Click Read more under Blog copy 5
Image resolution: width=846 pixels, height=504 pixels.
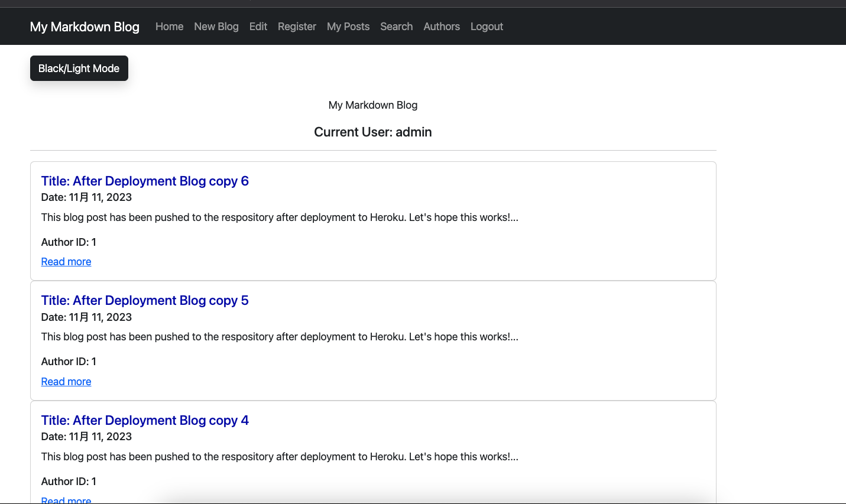pyautogui.click(x=66, y=382)
